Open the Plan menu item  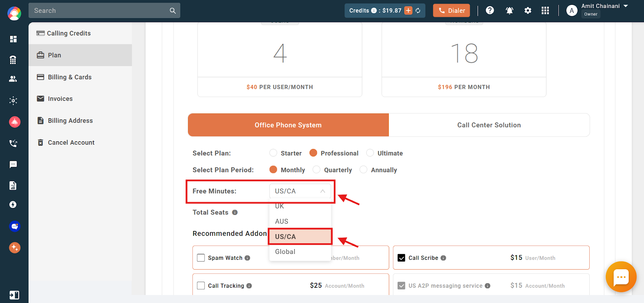(x=80, y=55)
